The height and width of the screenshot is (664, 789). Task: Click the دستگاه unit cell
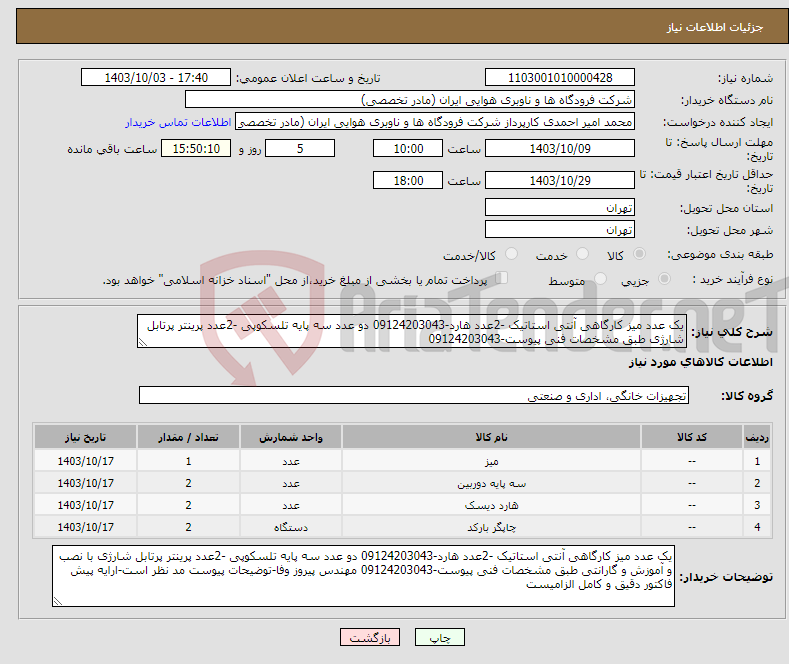click(291, 527)
